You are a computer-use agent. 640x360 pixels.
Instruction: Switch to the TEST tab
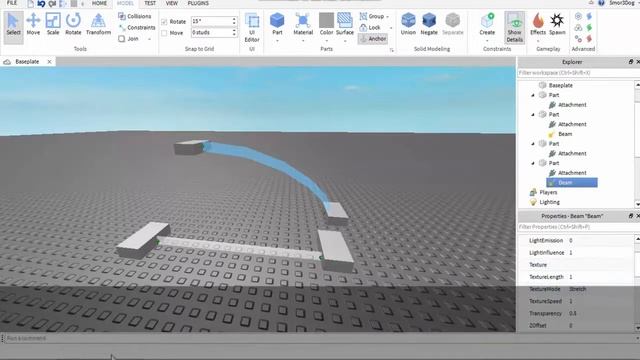(150, 3)
